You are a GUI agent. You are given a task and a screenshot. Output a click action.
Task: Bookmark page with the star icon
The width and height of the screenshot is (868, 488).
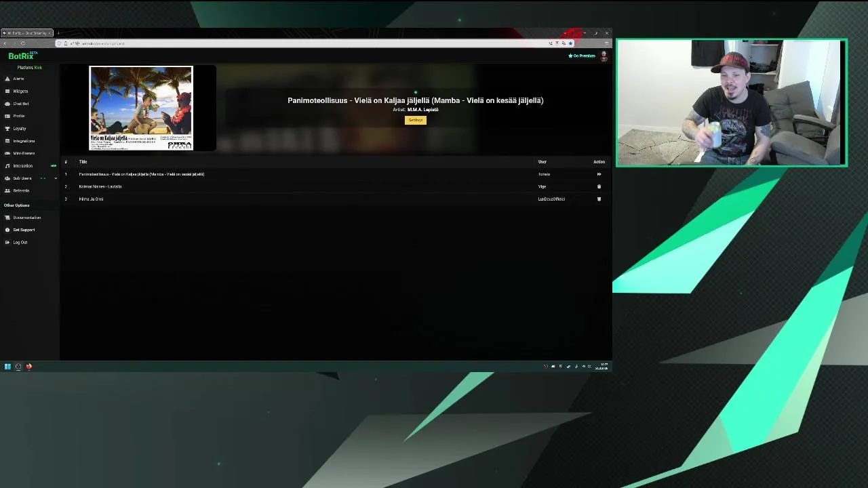click(570, 43)
